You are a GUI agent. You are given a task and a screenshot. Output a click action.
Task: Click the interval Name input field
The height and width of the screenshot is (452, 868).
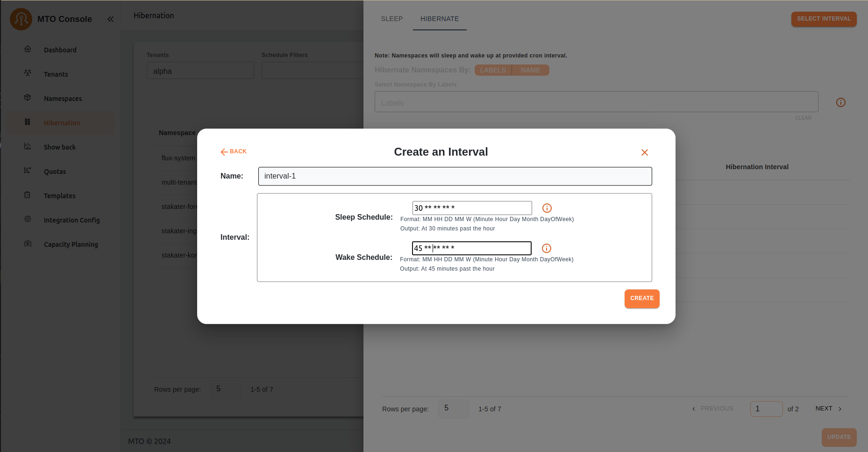click(455, 176)
